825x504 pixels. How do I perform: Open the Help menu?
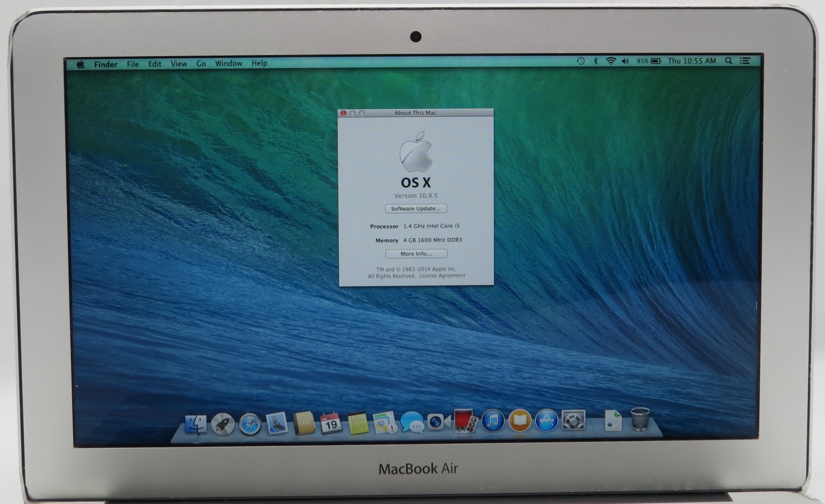259,63
